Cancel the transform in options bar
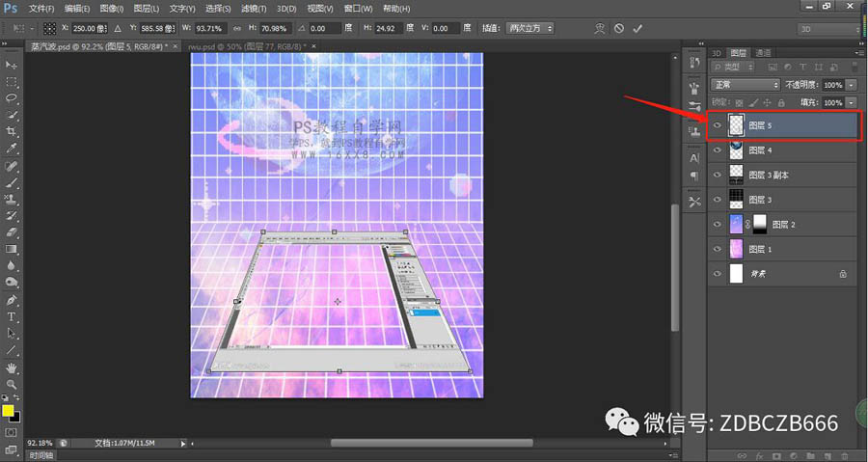 (x=619, y=29)
